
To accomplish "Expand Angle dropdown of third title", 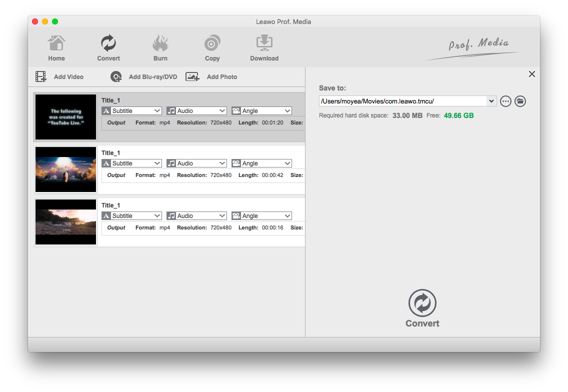I will click(261, 216).
